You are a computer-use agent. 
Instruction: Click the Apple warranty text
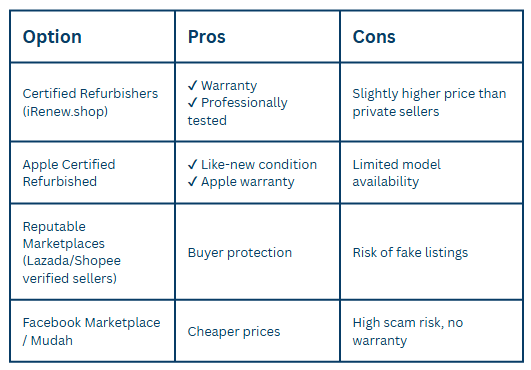(248, 182)
